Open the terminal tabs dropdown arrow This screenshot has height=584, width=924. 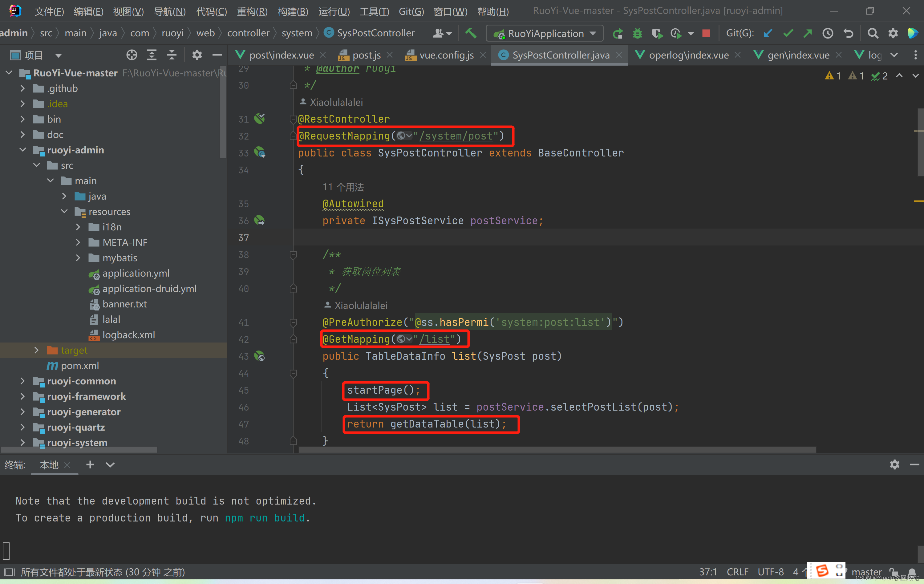point(110,465)
